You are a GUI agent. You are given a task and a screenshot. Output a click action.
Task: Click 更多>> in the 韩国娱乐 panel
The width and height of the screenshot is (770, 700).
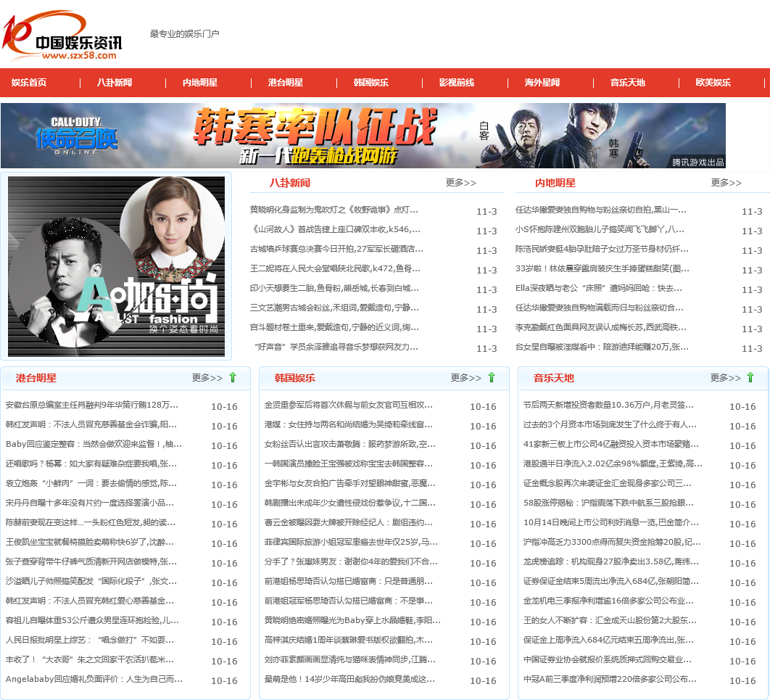[x=465, y=378]
